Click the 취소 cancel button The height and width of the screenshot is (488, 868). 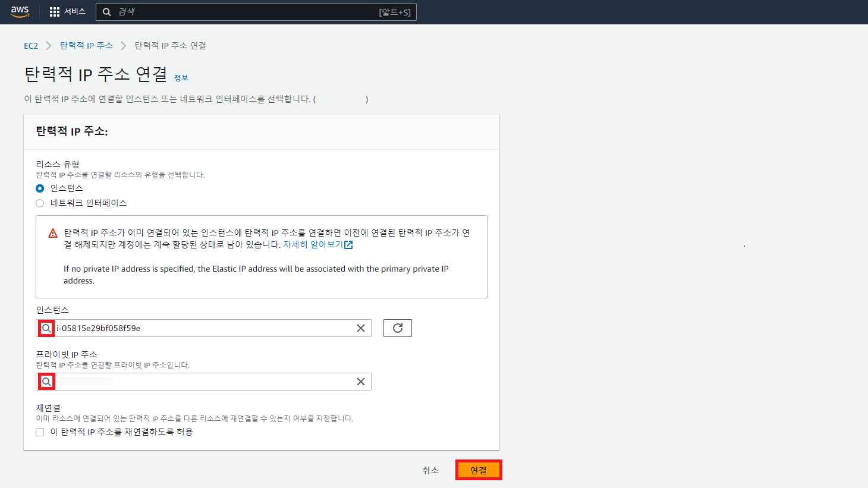click(x=430, y=470)
